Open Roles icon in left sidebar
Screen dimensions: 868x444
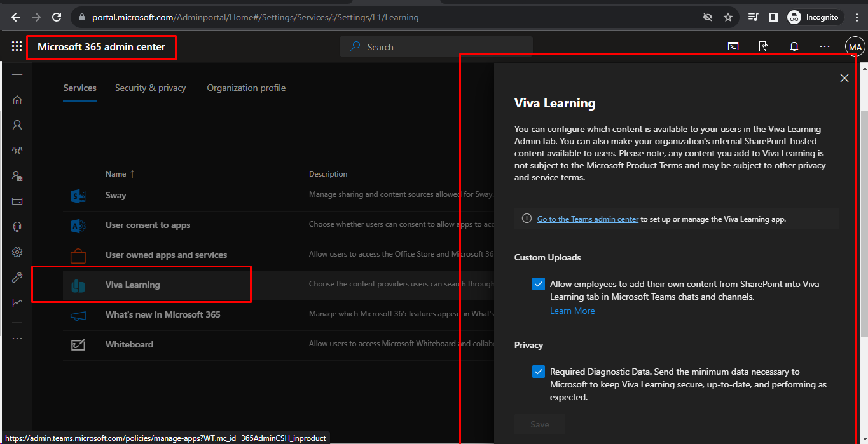(17, 176)
